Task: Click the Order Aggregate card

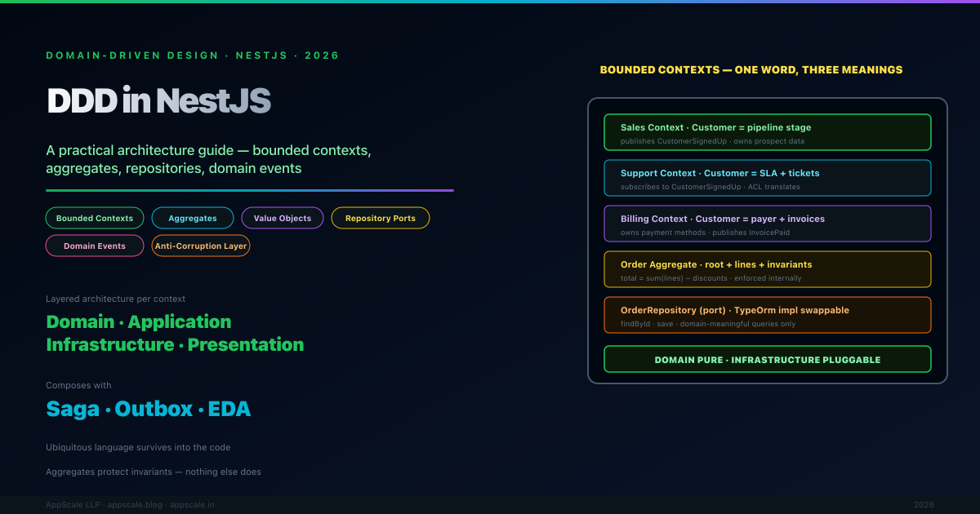Action: 767,269
